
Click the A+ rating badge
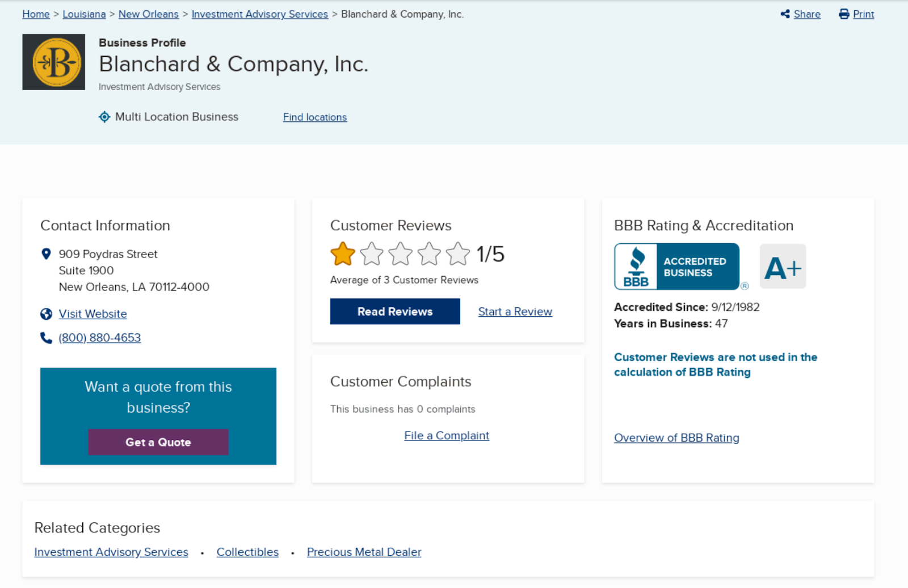coord(783,266)
